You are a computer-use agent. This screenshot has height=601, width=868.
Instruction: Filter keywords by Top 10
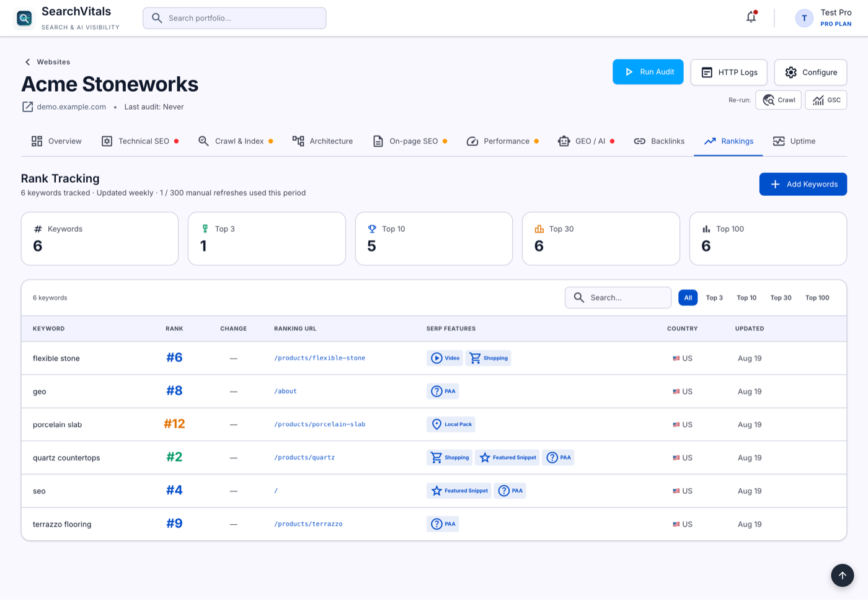click(746, 298)
